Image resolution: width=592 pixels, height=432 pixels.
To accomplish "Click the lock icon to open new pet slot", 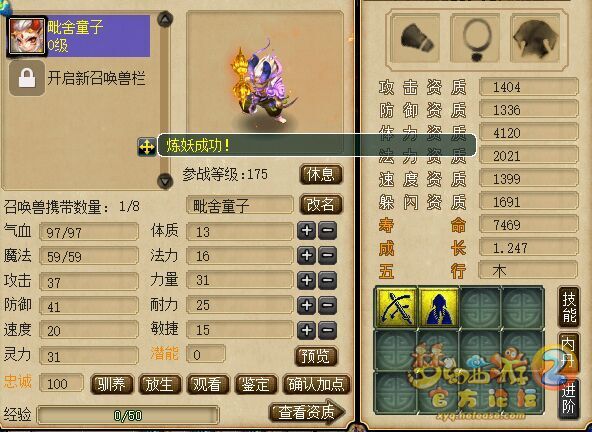I will point(27,78).
